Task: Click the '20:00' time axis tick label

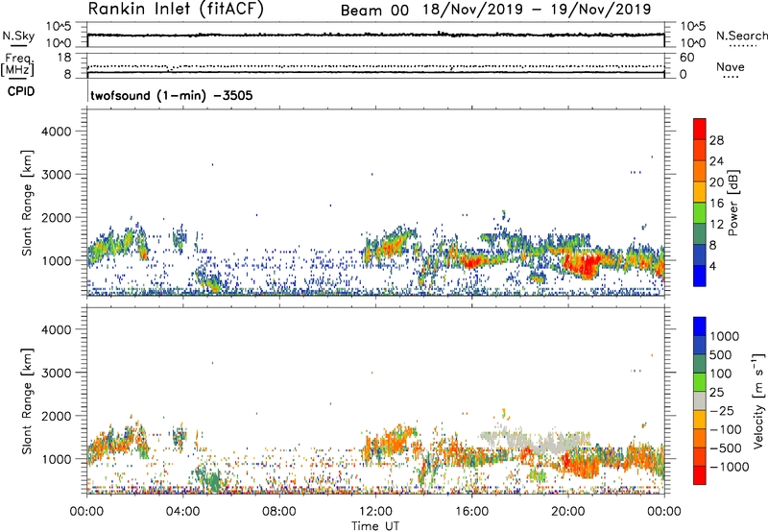Action: 568,512
